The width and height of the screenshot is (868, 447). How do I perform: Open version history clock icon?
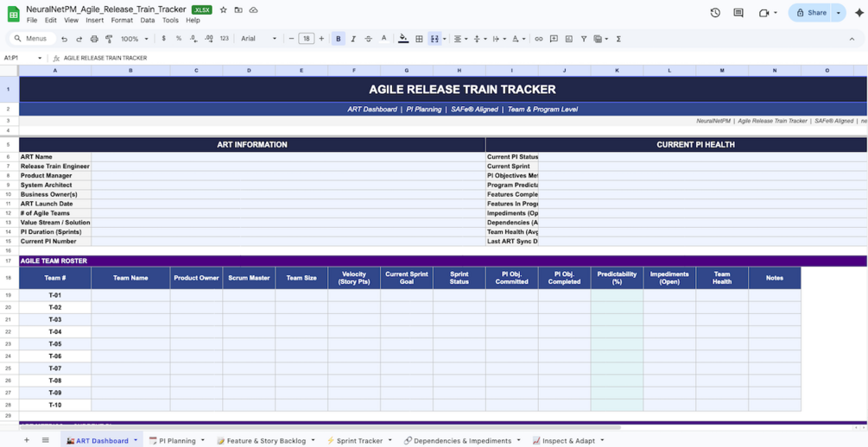click(714, 13)
